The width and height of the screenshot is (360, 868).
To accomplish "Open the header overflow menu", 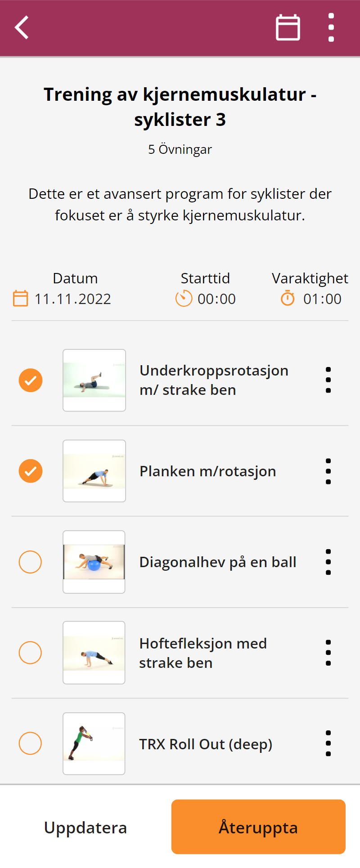I will [331, 27].
